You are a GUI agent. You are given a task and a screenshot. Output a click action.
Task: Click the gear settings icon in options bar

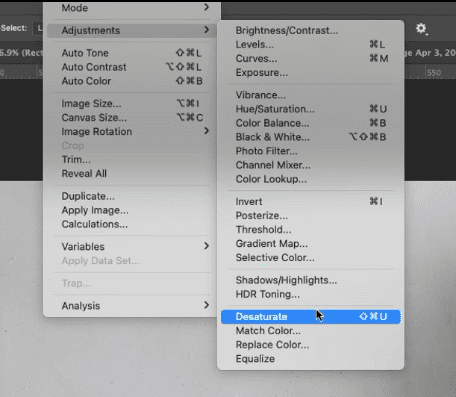click(421, 29)
